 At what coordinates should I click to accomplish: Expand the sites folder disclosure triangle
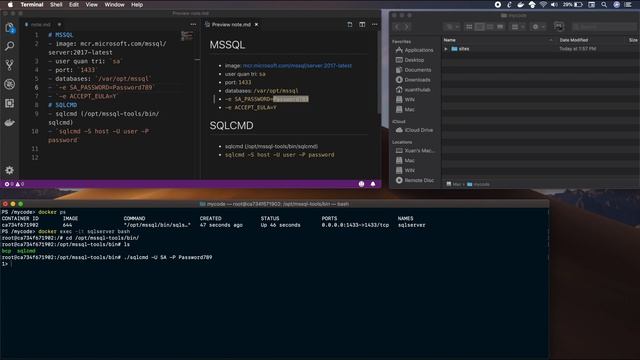(446, 49)
